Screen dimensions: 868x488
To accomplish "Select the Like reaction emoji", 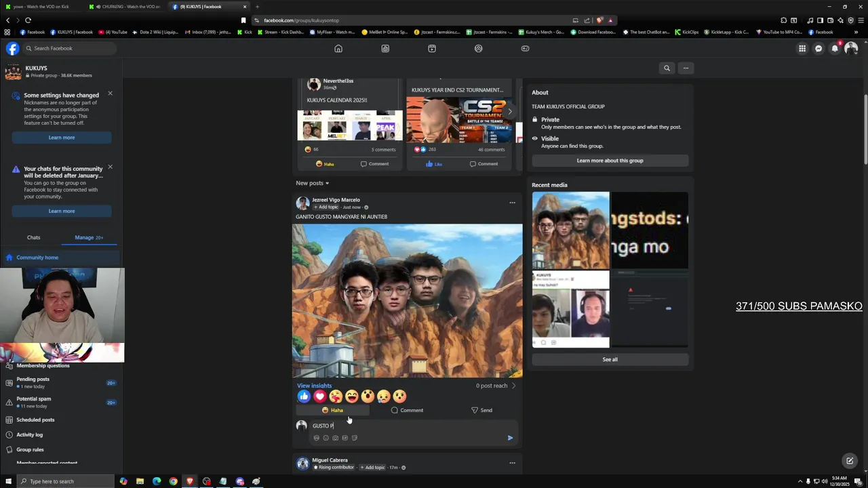I will click(x=304, y=396).
